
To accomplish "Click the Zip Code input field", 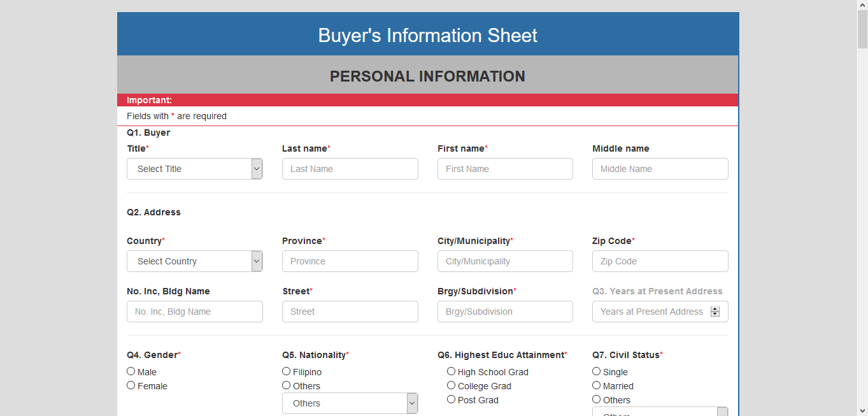I will [660, 261].
